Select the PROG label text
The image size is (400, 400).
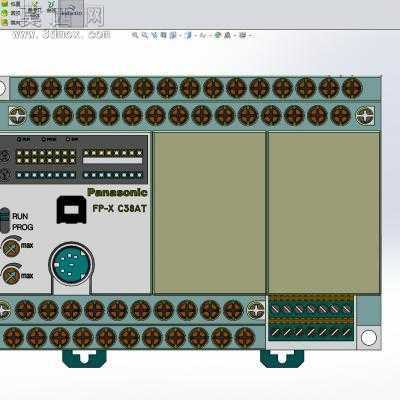coord(23,227)
